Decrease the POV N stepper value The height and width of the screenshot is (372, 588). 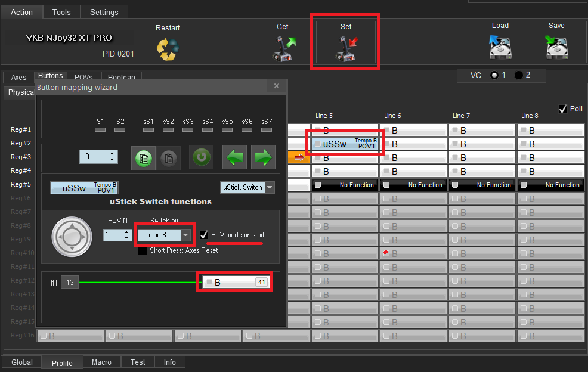(x=126, y=238)
